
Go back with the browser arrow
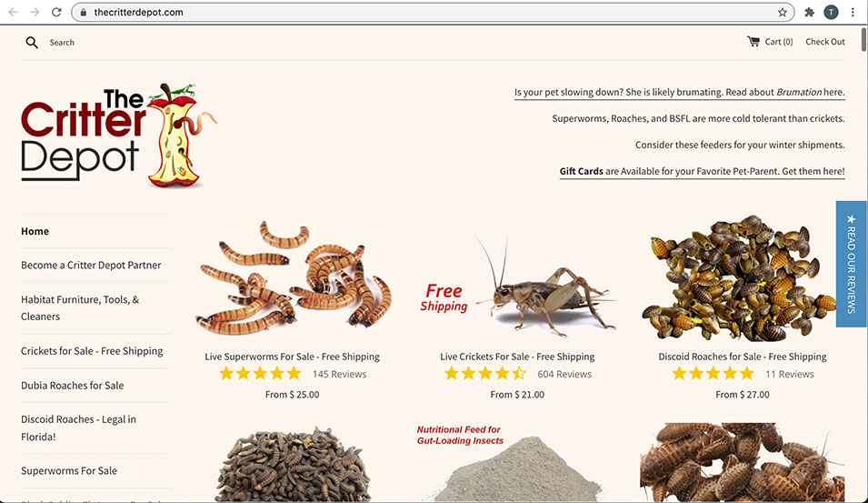tap(14, 12)
